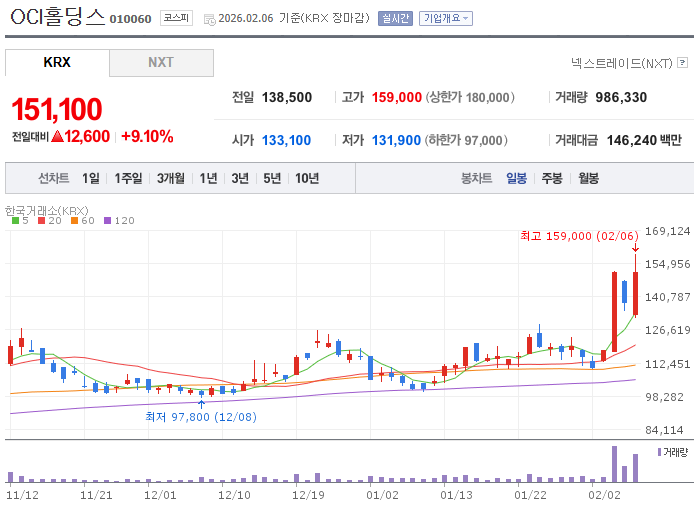Click the 실시간 button
The image size is (694, 507).
(x=395, y=19)
